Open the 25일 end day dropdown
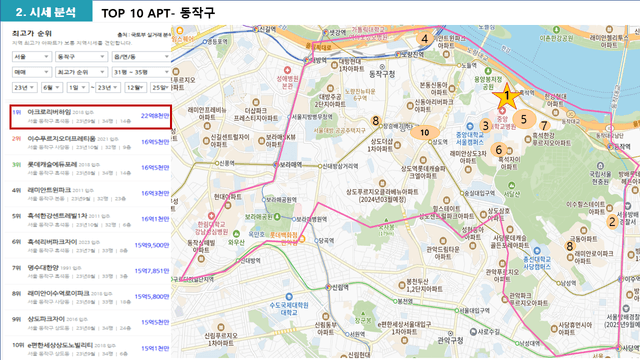The width and height of the screenshot is (640, 360). (x=160, y=87)
